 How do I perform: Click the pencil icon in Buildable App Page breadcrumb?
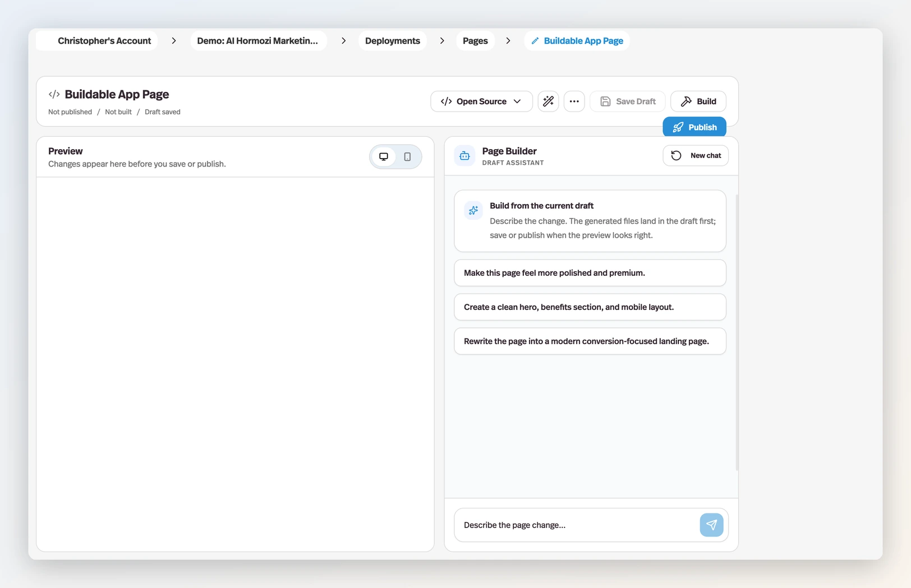click(535, 41)
